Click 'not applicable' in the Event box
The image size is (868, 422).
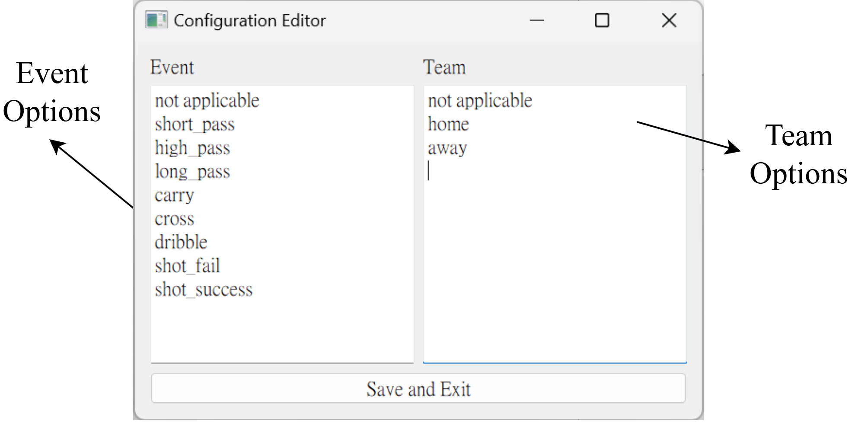[207, 101]
